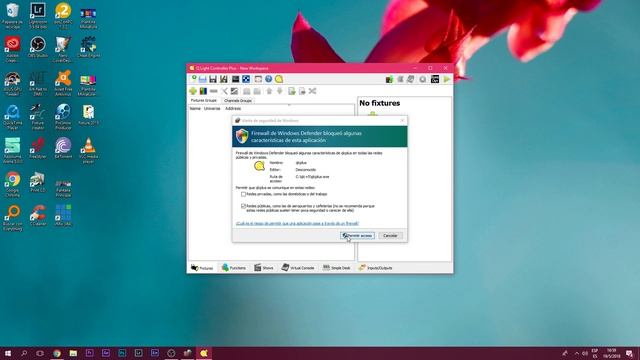This screenshot has height=360, width=640.
Task: Toggle QLC+ fullscreen mode
Action: click(x=258, y=79)
